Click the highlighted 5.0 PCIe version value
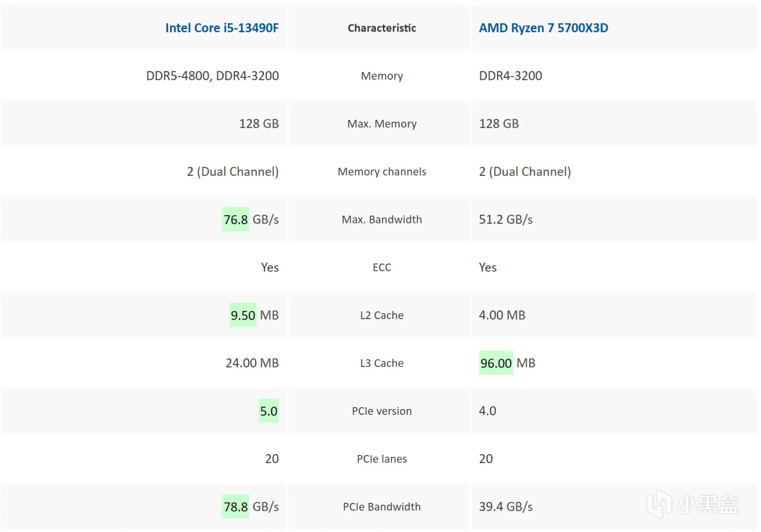This screenshot has width=761, height=532. pyautogui.click(x=269, y=411)
